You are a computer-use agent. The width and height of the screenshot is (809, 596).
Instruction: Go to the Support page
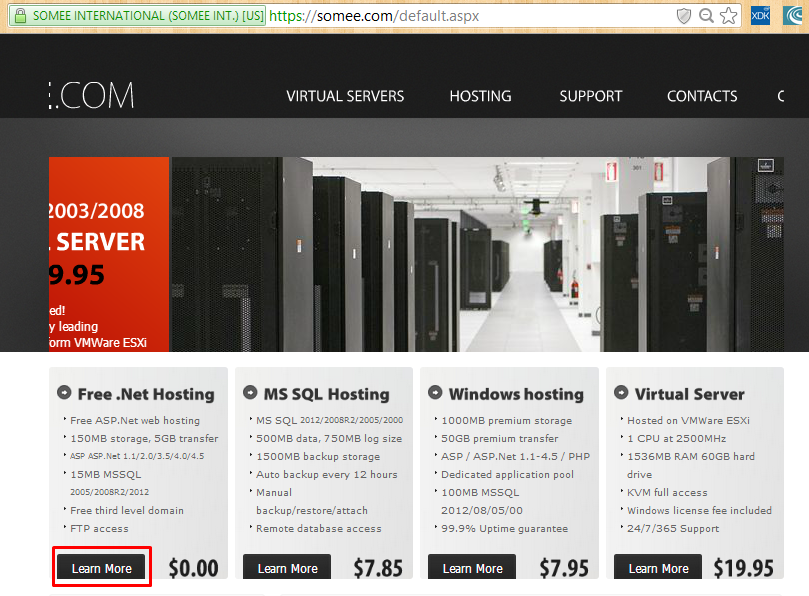point(591,96)
